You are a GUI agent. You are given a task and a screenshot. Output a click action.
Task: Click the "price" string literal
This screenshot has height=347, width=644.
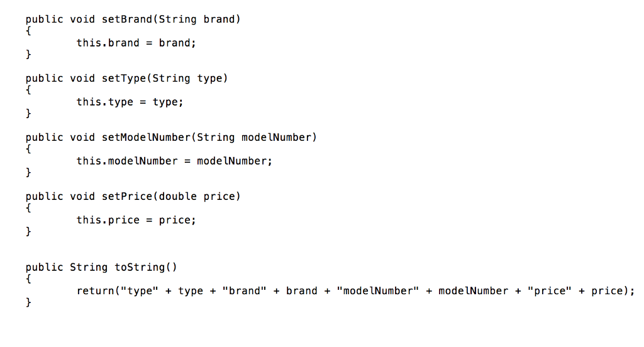[549, 291]
